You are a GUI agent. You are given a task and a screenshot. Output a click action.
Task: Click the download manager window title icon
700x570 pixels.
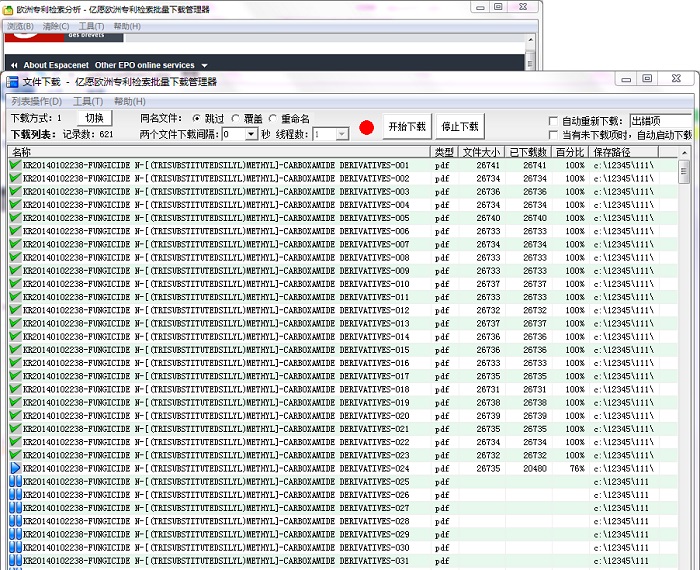(x=12, y=82)
